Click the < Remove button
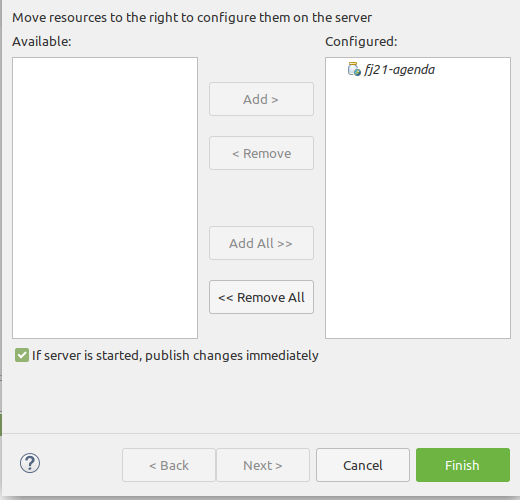This screenshot has height=500, width=520. pos(261,153)
